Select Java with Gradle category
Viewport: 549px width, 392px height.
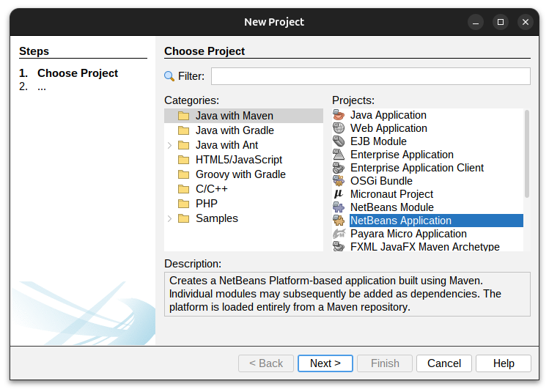tap(235, 130)
